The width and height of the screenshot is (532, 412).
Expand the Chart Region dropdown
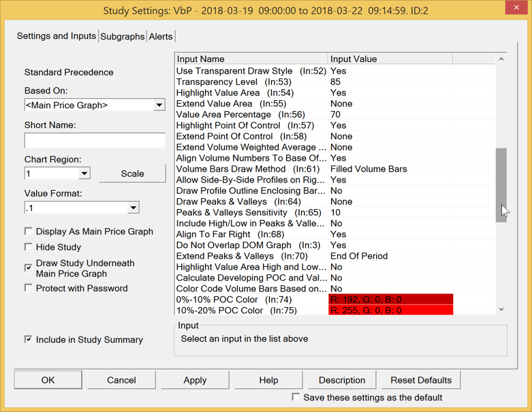pyautogui.click(x=84, y=174)
